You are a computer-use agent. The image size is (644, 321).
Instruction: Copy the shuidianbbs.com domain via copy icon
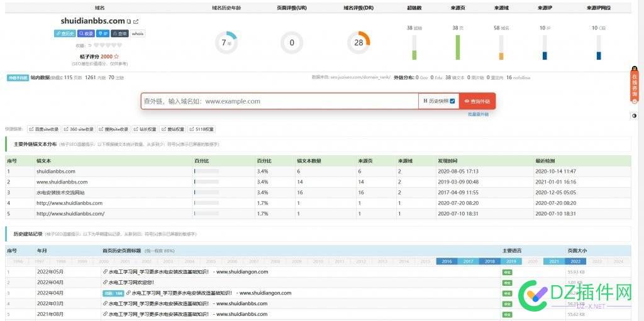click(x=128, y=21)
